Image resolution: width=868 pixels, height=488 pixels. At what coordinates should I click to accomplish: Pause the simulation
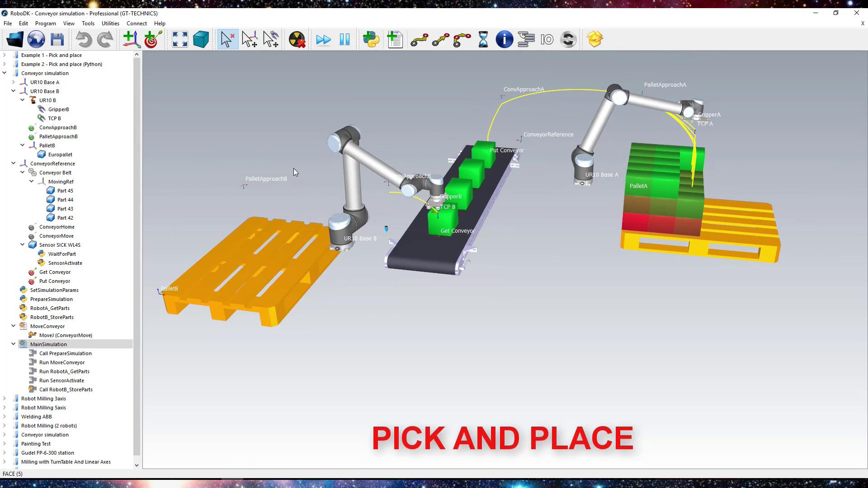click(344, 40)
